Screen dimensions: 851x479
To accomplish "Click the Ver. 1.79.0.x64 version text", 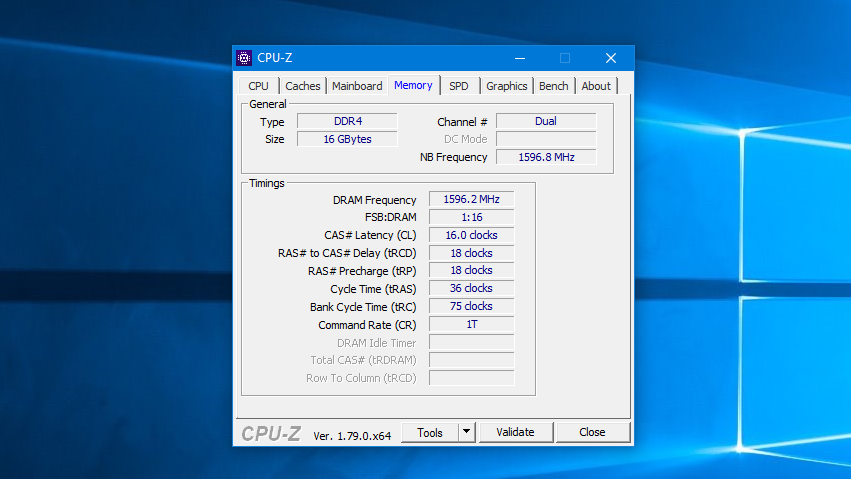I will pyautogui.click(x=352, y=436).
